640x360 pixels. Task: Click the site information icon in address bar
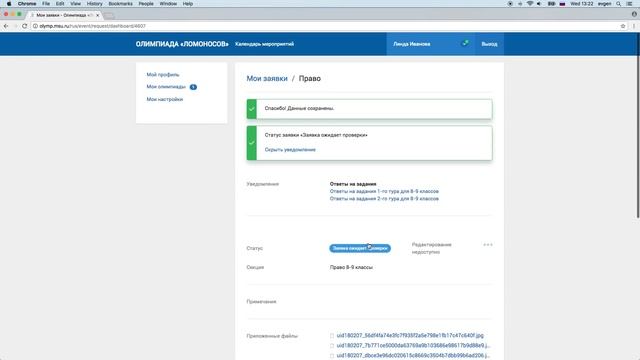[x=35, y=26]
